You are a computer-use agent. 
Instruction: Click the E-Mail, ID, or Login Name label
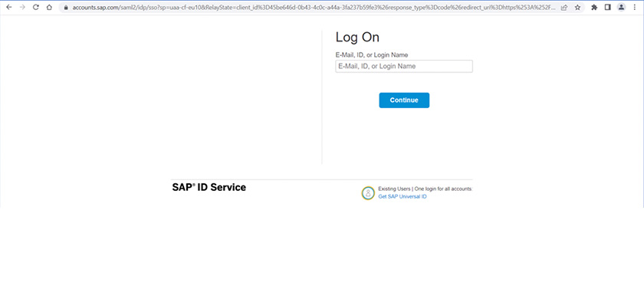[372, 55]
